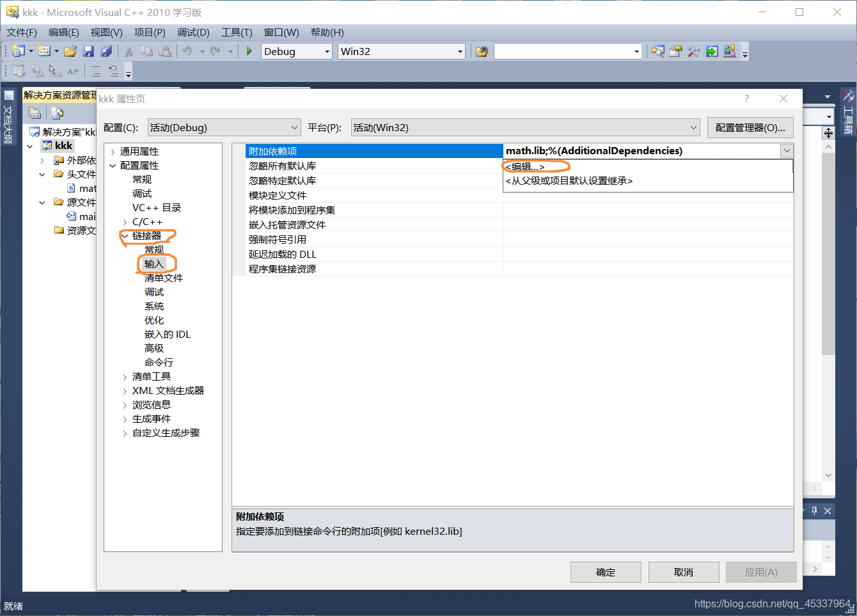The width and height of the screenshot is (857, 616).
Task: Click the Paste toolbar icon
Action: 165,51
